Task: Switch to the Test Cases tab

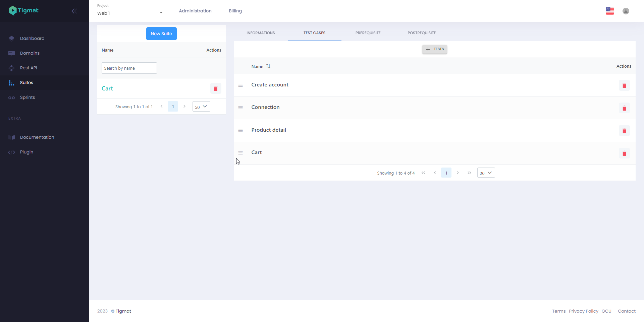Action: (x=314, y=33)
